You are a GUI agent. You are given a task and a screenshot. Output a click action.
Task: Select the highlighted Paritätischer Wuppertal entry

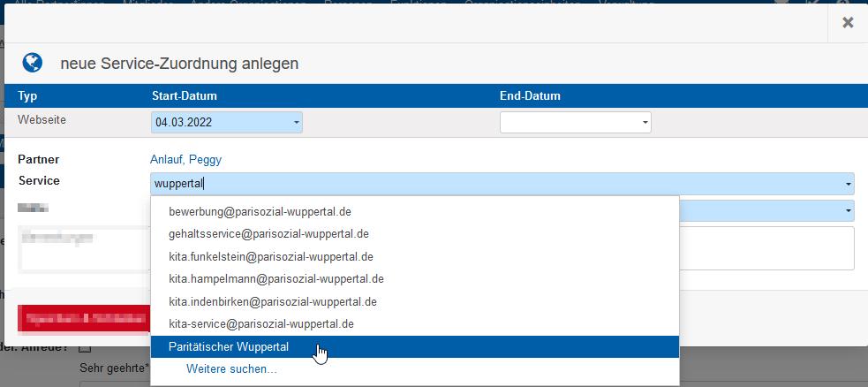point(229,346)
